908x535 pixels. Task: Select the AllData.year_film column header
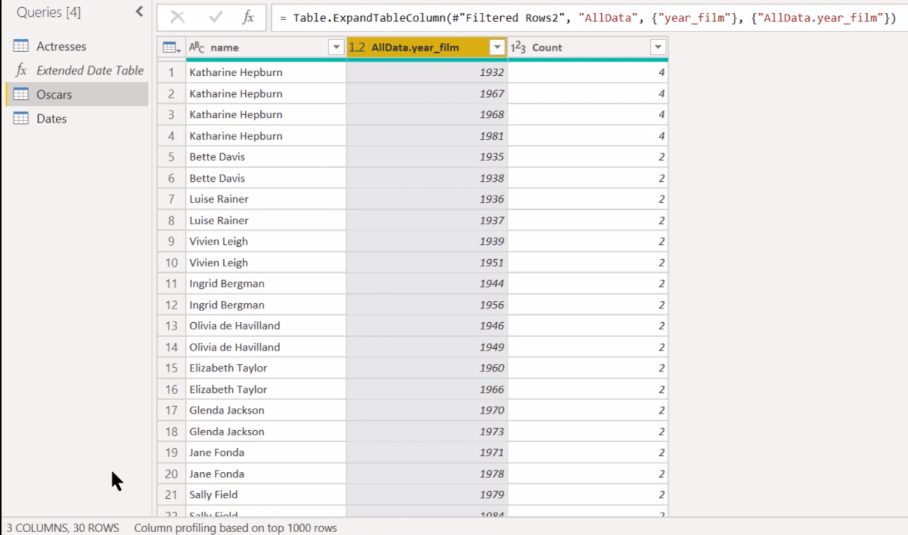427,47
